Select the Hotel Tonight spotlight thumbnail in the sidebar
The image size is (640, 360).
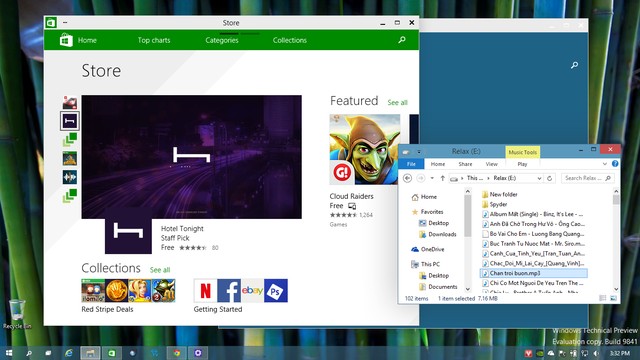[70, 121]
